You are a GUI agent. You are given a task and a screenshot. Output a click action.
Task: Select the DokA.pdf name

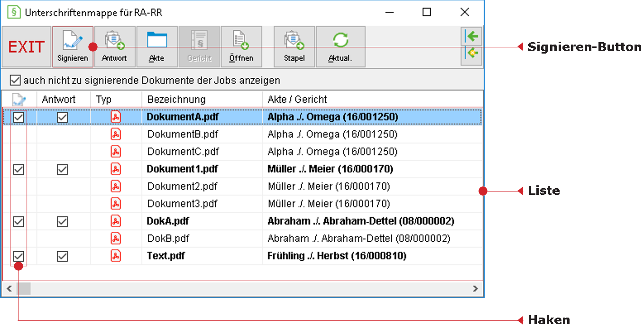(168, 221)
